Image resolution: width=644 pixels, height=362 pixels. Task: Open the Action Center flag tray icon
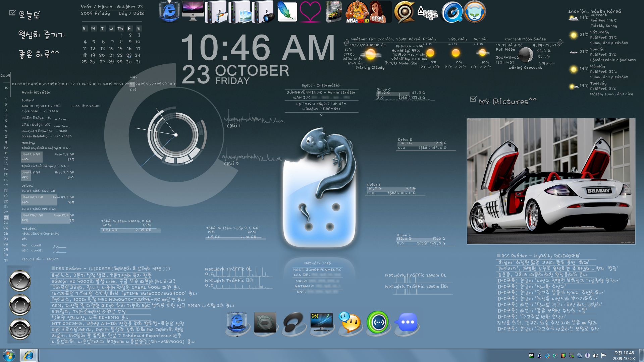[x=603, y=356]
